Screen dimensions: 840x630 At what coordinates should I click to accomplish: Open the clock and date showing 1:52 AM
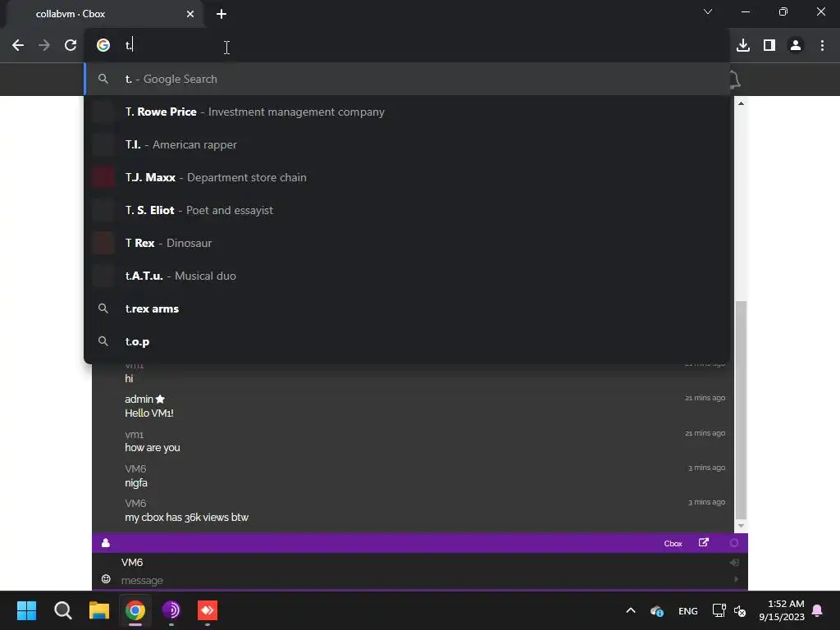[x=782, y=610]
